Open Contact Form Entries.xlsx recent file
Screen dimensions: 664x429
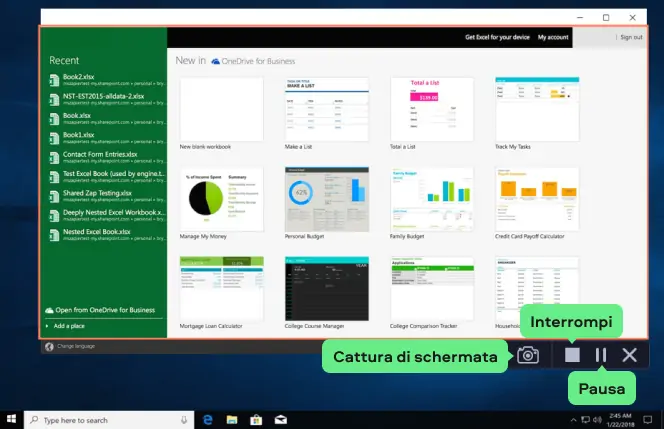[x=107, y=157]
